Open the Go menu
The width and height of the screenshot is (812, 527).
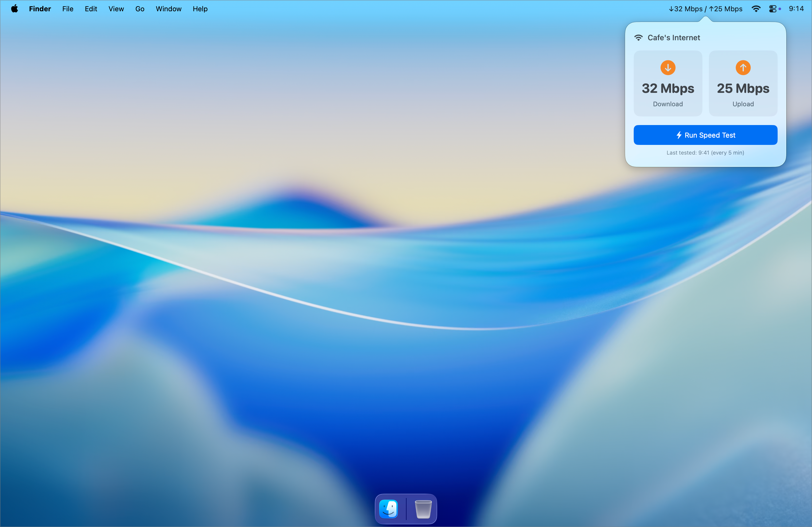(140, 9)
